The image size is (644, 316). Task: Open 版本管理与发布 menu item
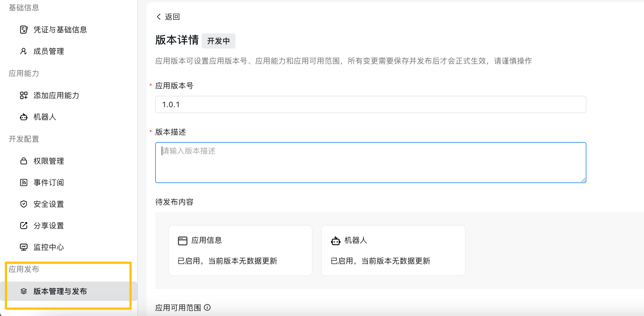(60, 291)
